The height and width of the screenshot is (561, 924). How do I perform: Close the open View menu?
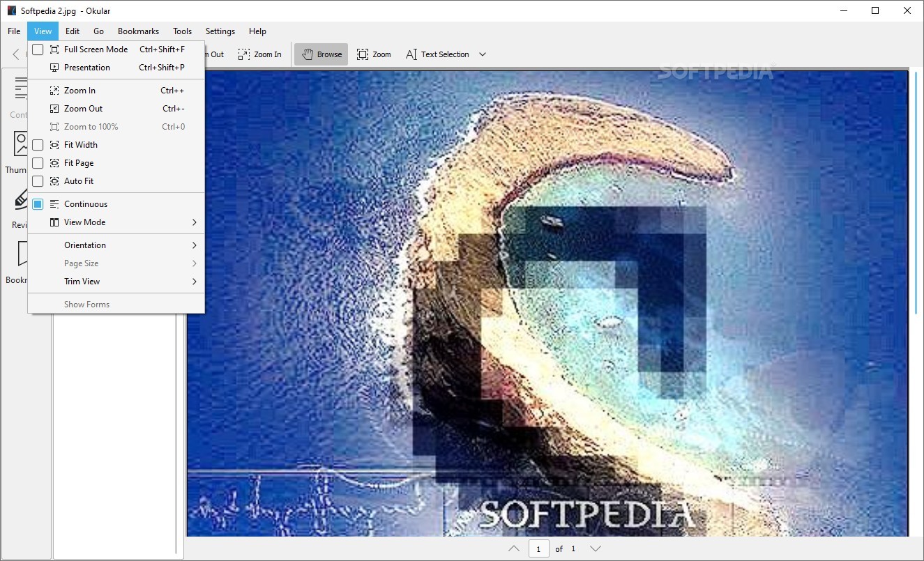(43, 31)
